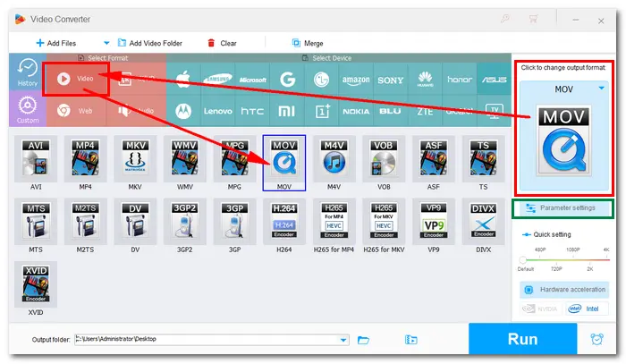The image size is (626, 364).
Task: Browse for output folder icon
Action: (x=363, y=340)
